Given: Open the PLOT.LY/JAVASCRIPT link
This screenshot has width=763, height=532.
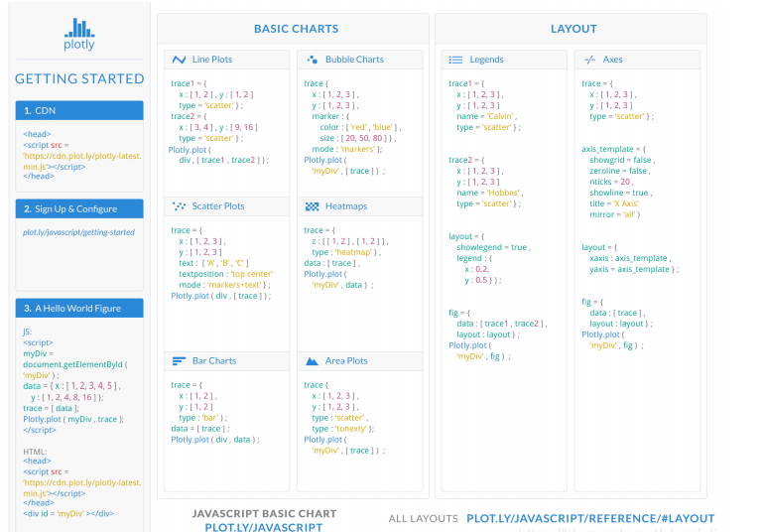Looking at the screenshot, I should click(264, 527).
